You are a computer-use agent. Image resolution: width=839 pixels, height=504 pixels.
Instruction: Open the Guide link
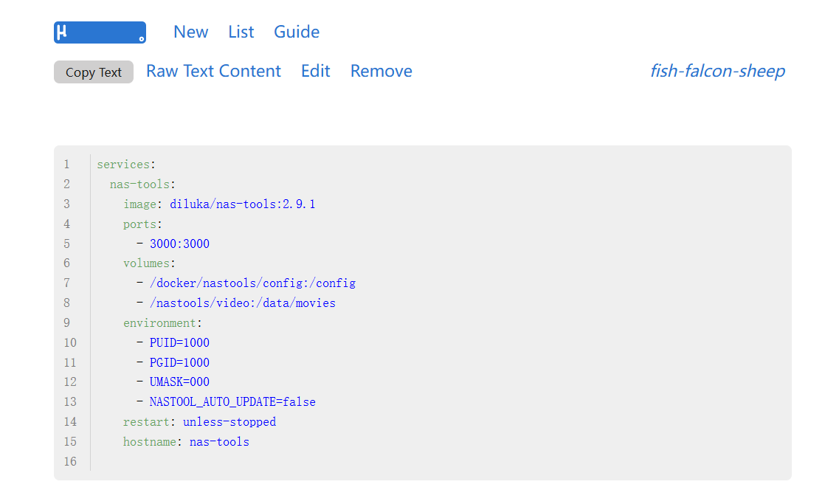coord(297,32)
